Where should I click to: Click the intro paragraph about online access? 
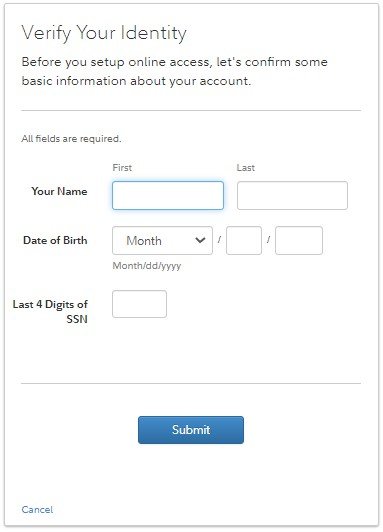click(175, 72)
